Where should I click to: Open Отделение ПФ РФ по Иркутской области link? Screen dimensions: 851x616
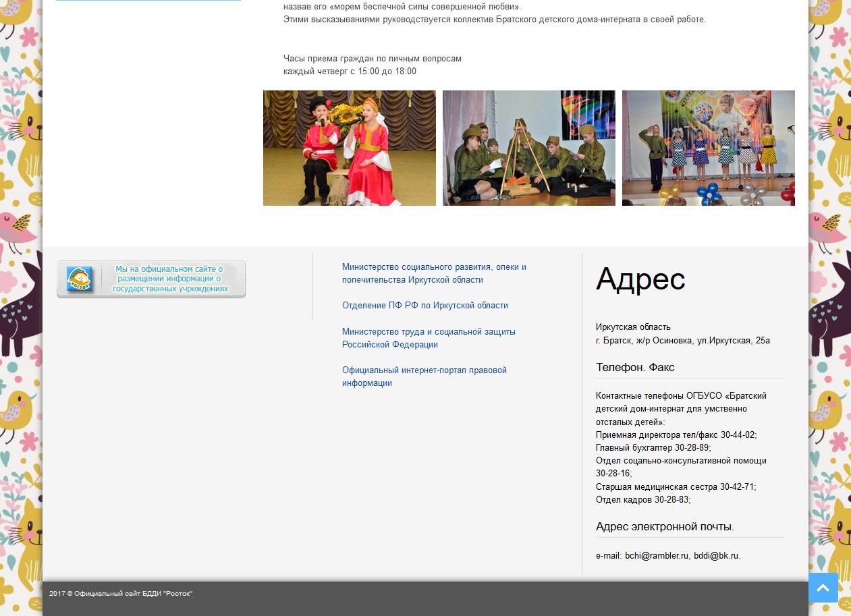[425, 306]
